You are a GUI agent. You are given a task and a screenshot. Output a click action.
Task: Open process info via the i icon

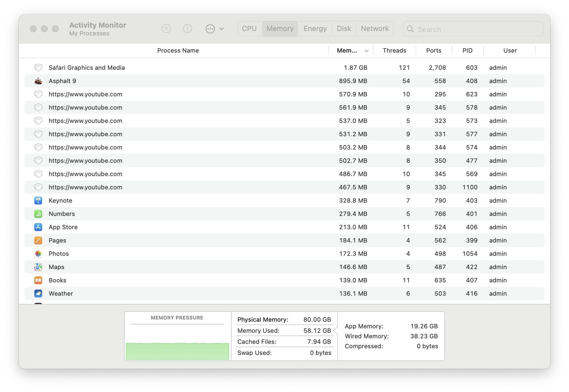[187, 29]
